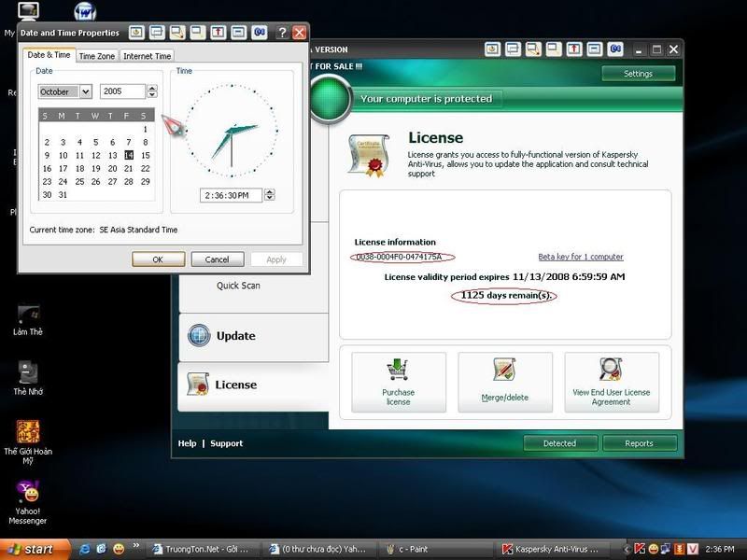Click the Purchase license button

(399, 383)
